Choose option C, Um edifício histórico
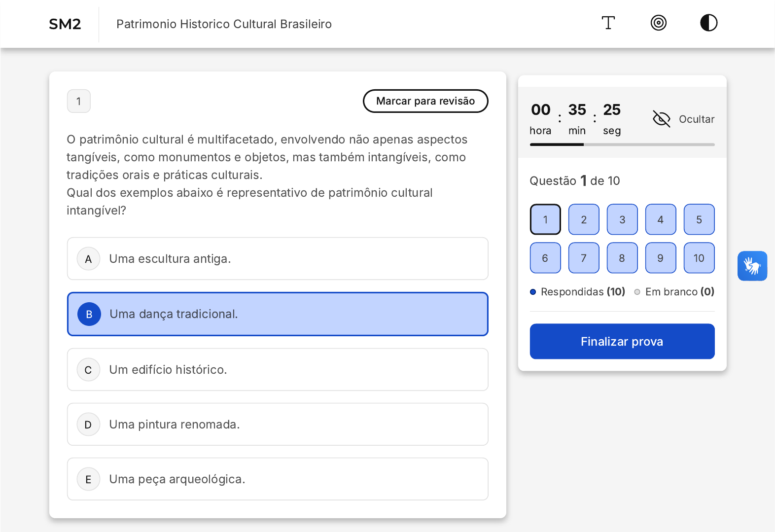 pyautogui.click(x=278, y=370)
